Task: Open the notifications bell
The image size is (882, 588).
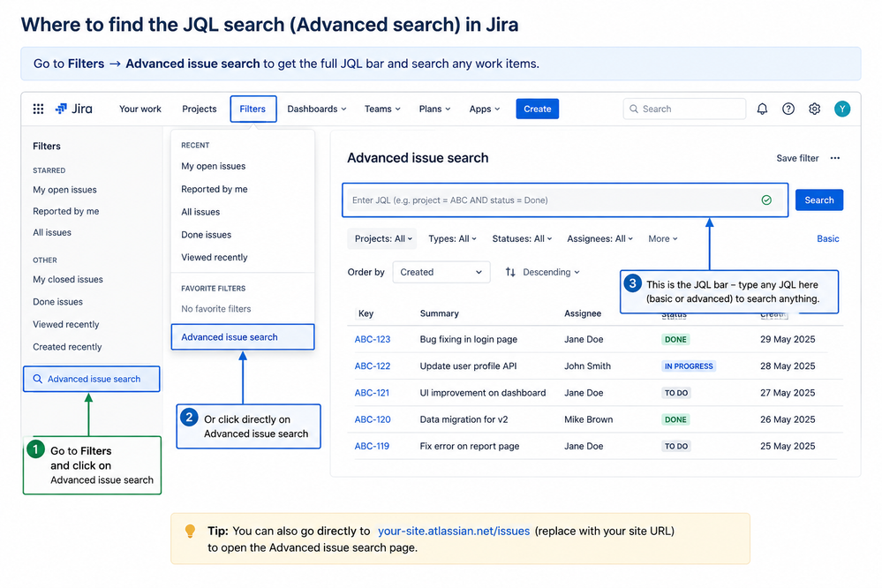Action: click(x=762, y=109)
